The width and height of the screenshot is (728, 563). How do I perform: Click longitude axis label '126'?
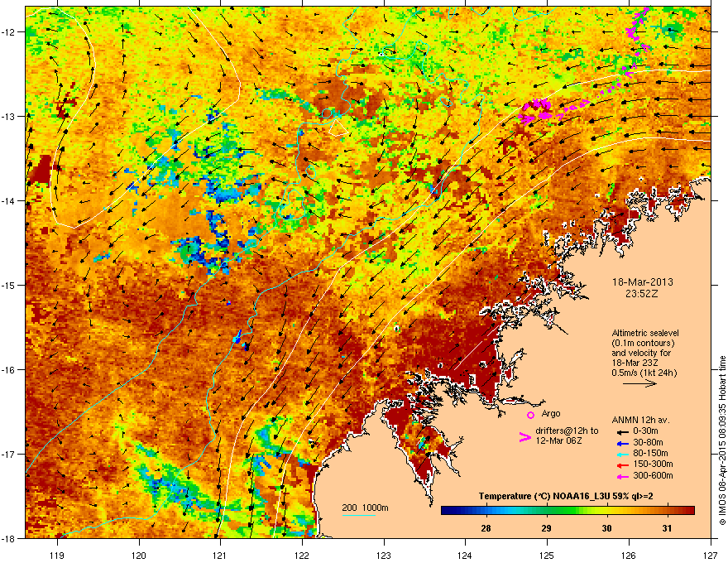point(629,555)
